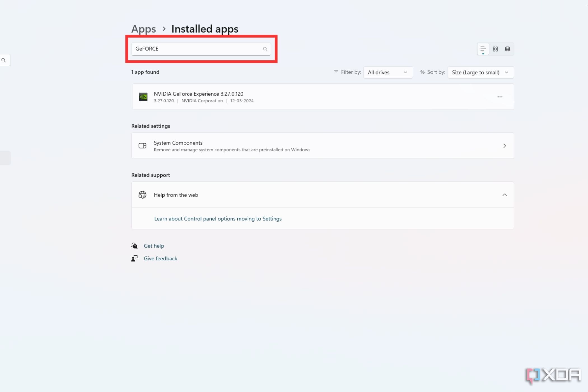Image resolution: width=588 pixels, height=392 pixels.
Task: Click the sort by icon
Action: pos(422,72)
